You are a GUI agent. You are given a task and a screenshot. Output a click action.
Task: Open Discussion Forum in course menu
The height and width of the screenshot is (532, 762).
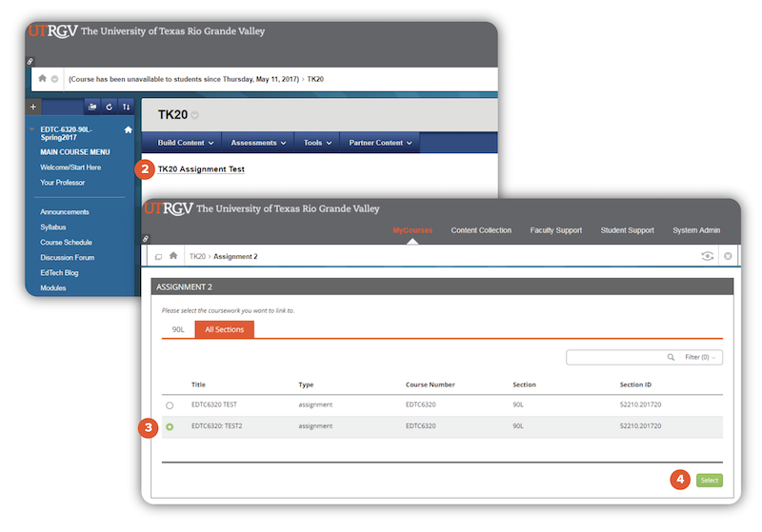[x=67, y=257]
